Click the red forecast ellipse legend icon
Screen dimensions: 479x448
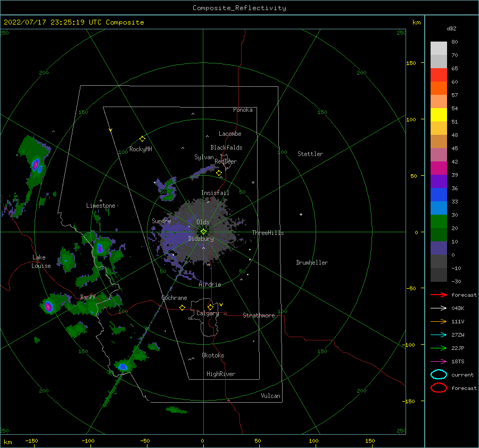tap(439, 388)
